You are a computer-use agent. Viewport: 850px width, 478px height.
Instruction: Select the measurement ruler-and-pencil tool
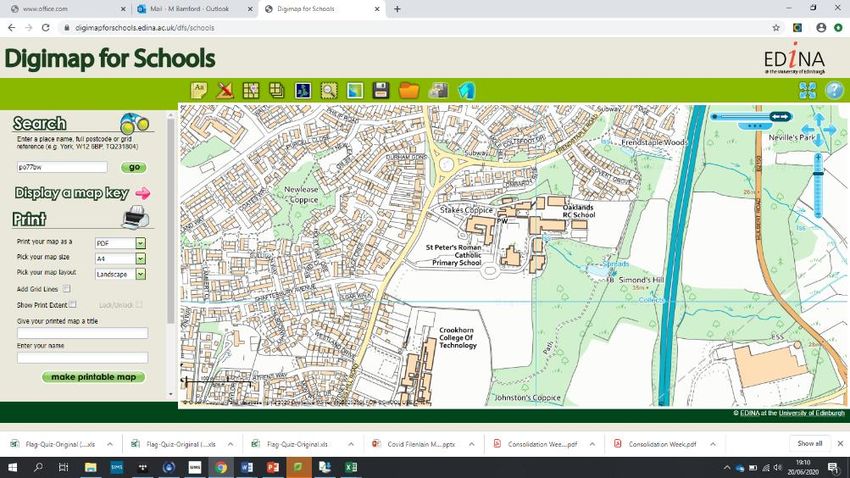pyautogui.click(x=224, y=90)
